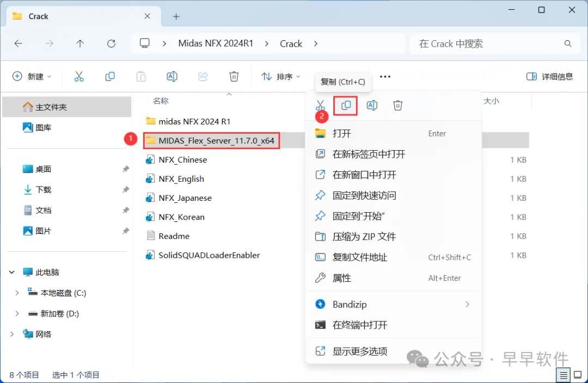Image resolution: width=588 pixels, height=383 pixels.
Task: Go forward with the right arrow
Action: click(x=50, y=44)
